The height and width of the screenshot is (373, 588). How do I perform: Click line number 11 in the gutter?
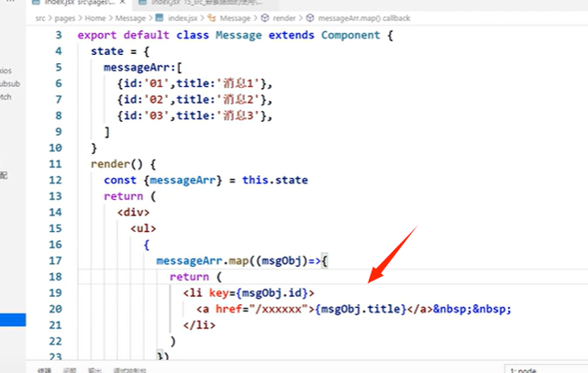pos(55,164)
